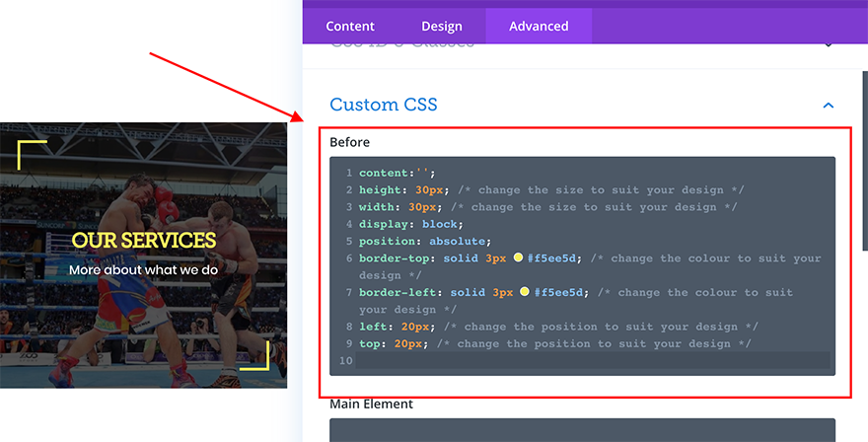Click the 'OUR SERVICES' heading on preview

[x=144, y=241]
